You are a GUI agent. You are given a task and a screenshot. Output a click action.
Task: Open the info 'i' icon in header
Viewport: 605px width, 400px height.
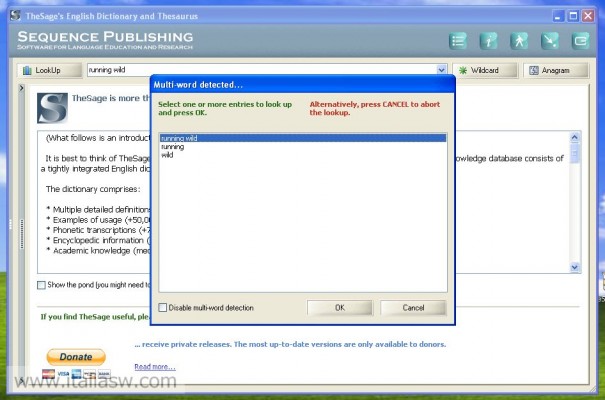click(x=489, y=41)
